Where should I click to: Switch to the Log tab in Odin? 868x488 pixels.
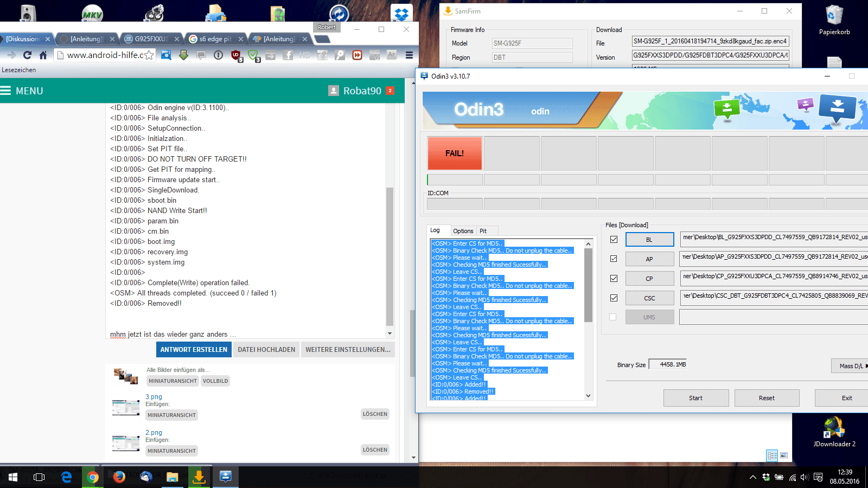pyautogui.click(x=435, y=230)
